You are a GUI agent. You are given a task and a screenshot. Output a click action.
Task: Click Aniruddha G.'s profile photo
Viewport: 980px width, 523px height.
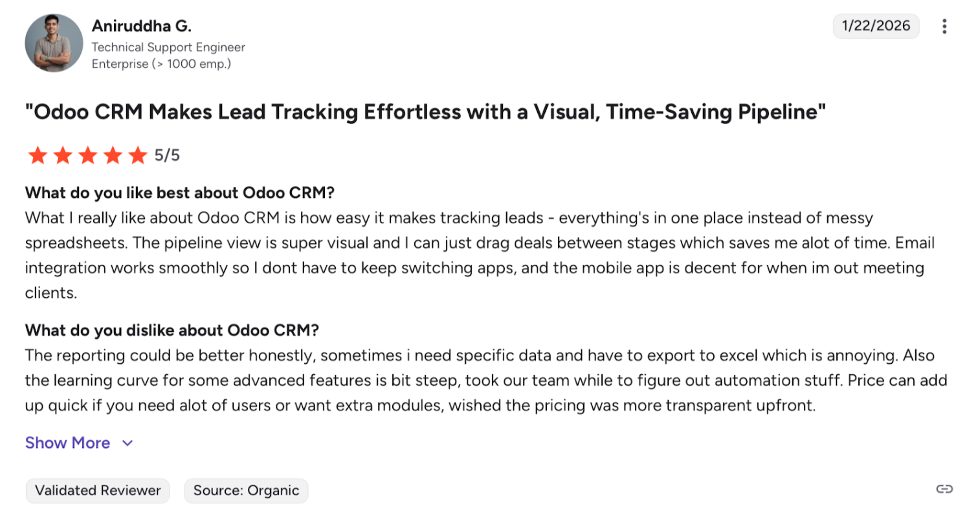point(54,43)
